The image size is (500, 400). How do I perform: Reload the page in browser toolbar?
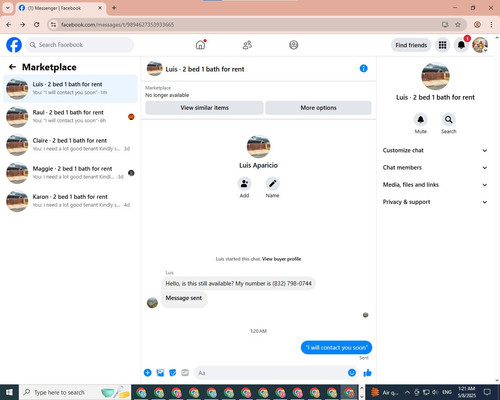[37, 24]
